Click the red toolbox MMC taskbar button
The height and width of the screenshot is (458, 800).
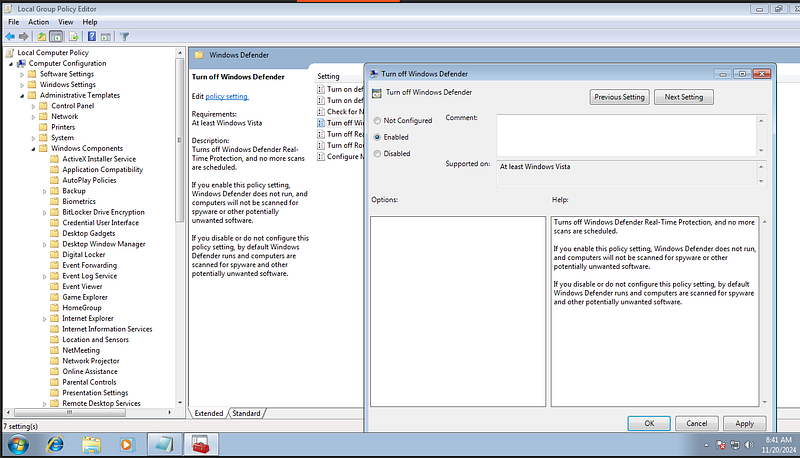pos(201,444)
